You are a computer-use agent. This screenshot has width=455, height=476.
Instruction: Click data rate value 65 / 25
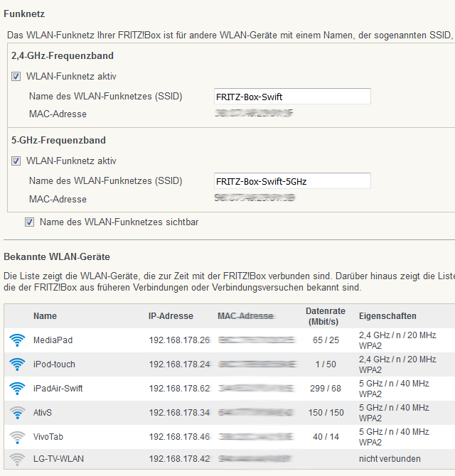coord(326,340)
